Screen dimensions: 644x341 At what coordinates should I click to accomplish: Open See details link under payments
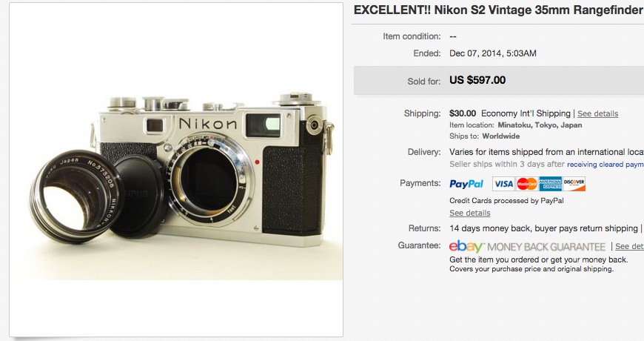click(x=470, y=213)
